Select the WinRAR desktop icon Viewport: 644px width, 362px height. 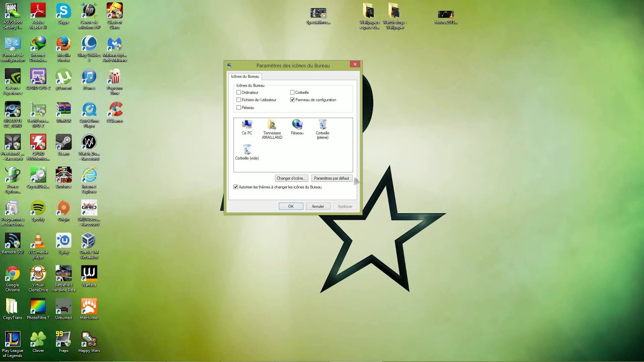pyautogui.click(x=63, y=113)
